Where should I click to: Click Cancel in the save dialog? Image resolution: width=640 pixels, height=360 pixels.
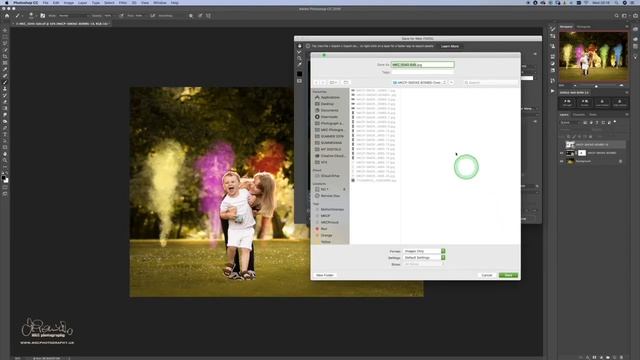(487, 275)
